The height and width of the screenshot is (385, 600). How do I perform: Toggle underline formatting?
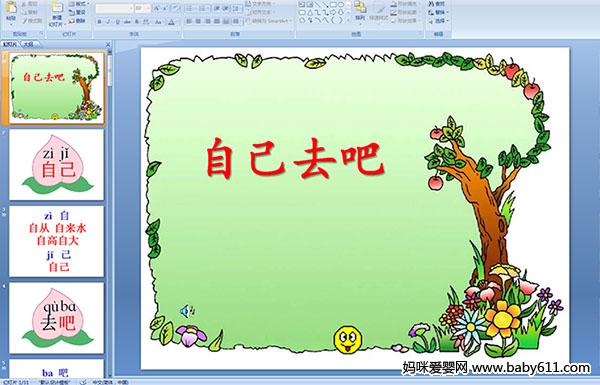[117, 22]
